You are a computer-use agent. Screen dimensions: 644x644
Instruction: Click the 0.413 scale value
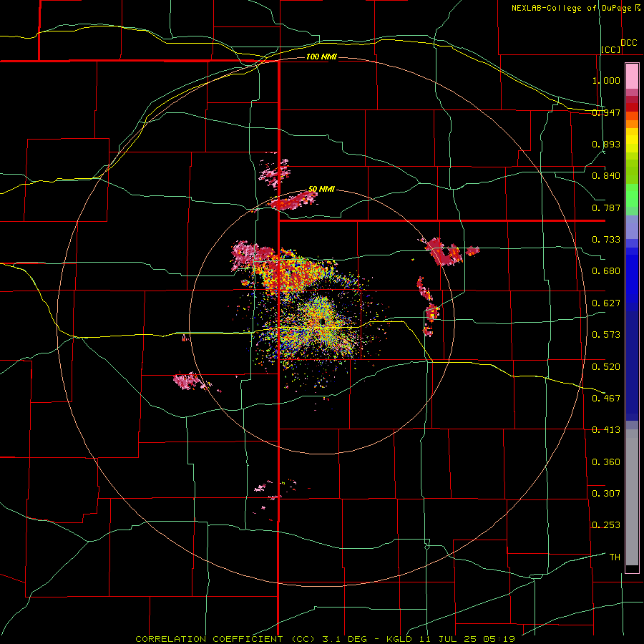click(x=606, y=430)
